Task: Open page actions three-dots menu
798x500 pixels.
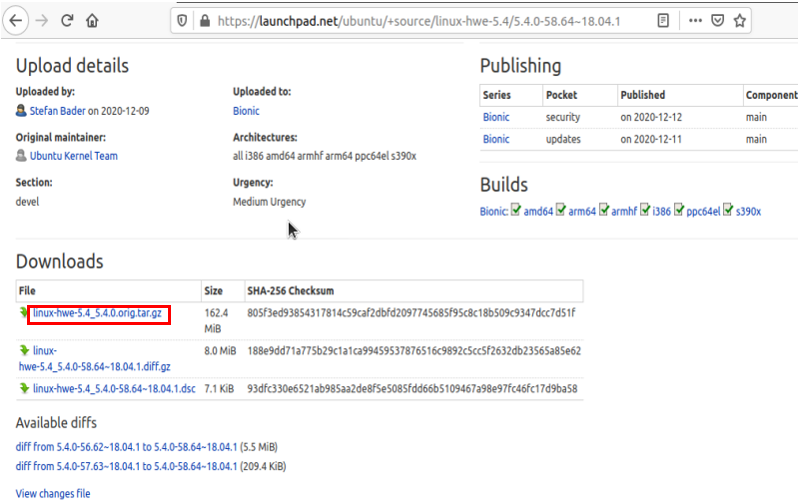Action: 695,21
